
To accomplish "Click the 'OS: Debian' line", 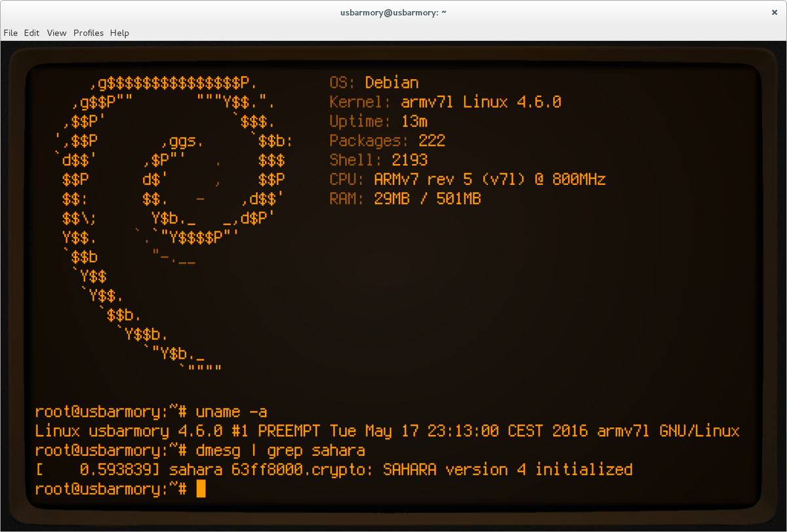I will [x=374, y=83].
